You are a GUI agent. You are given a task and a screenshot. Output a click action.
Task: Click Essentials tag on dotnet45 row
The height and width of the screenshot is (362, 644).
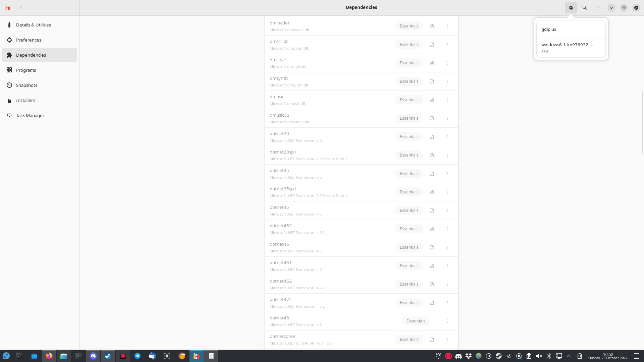409,210
